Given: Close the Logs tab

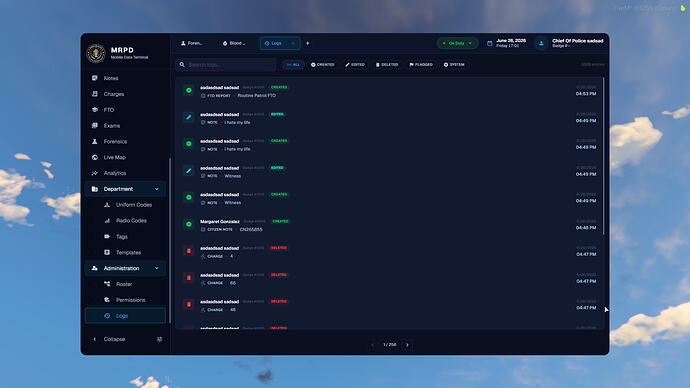Looking at the screenshot, I should pos(293,43).
